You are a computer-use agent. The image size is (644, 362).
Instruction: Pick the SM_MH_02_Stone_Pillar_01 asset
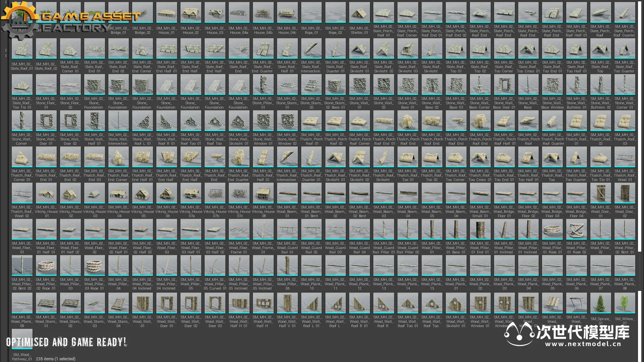pyautogui.click(x=263, y=84)
